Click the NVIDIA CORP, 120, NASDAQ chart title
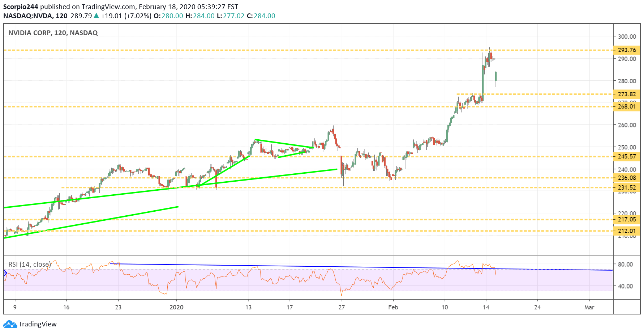 tap(53, 33)
